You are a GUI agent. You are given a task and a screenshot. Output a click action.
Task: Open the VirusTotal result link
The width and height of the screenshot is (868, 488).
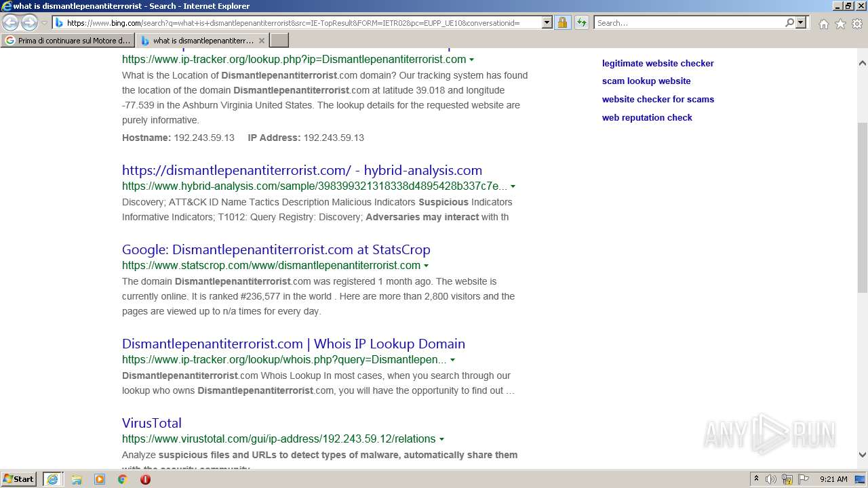pyautogui.click(x=152, y=423)
